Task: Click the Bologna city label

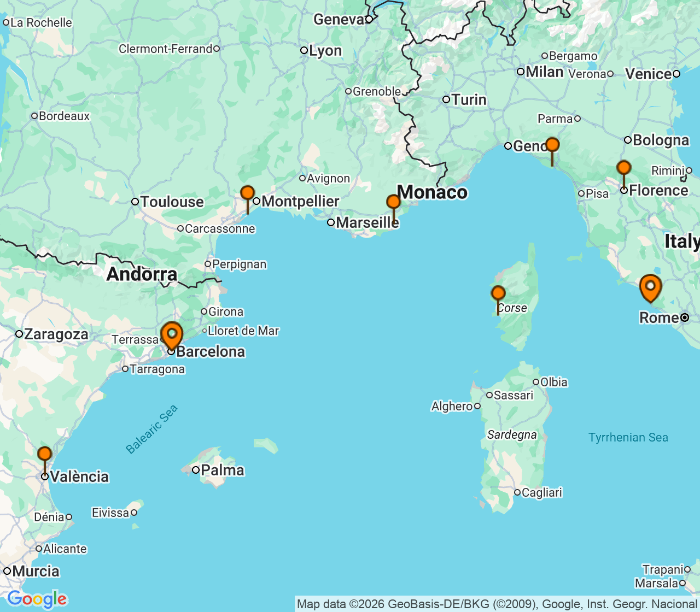Action: click(661, 140)
